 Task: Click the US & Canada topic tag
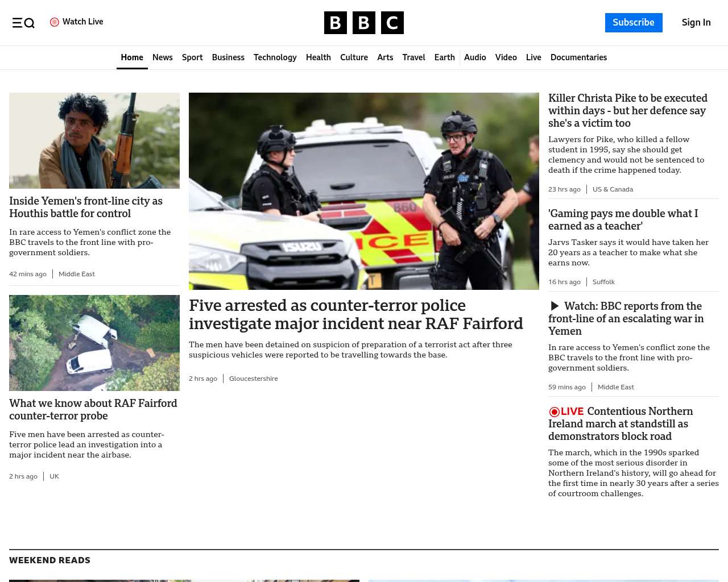613,189
